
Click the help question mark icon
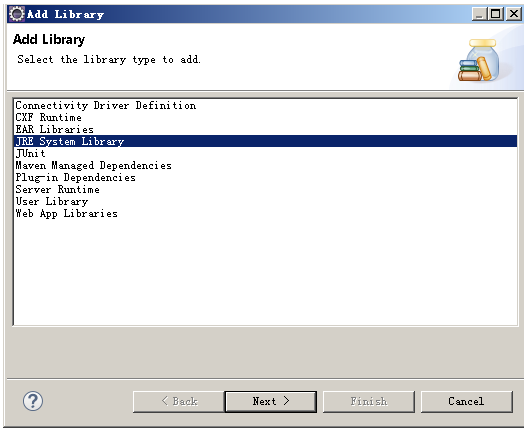pos(33,401)
